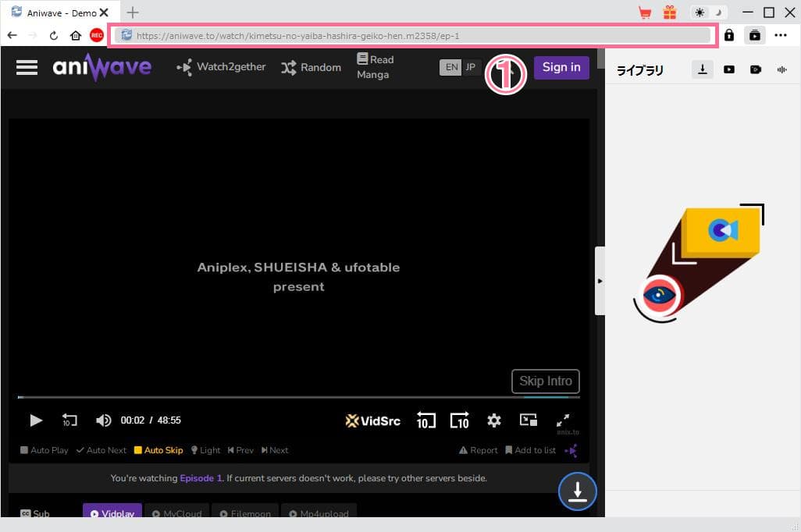This screenshot has width=801, height=532.
Task: Toggle light/dark theme switch in title bar
Action: (710, 12)
